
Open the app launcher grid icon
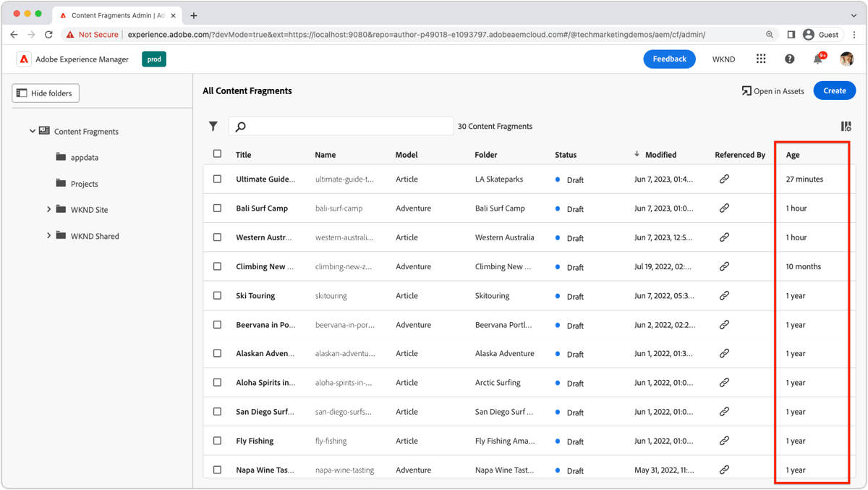[760, 59]
